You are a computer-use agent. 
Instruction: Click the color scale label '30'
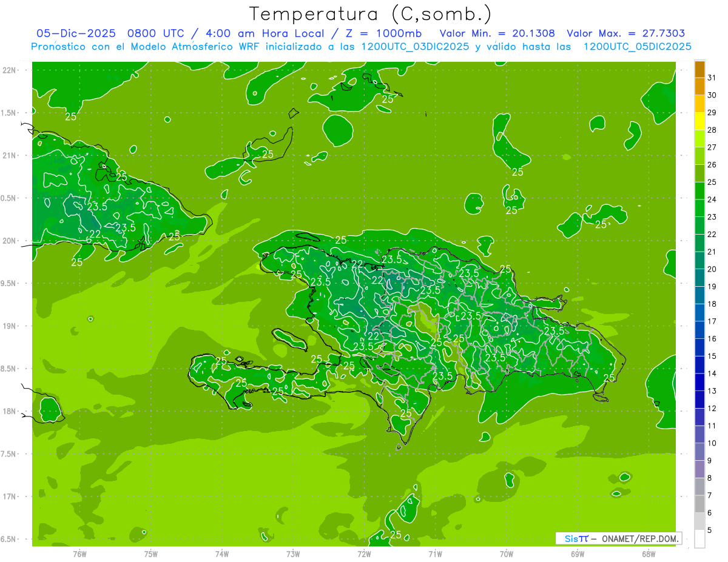(712, 95)
